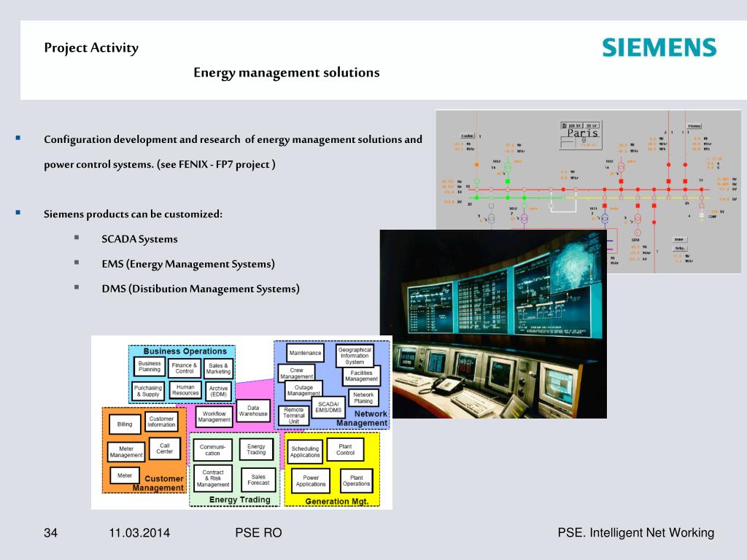This screenshot has height=560, width=747.
Task: Select the "Billing" box
Action: (125, 424)
